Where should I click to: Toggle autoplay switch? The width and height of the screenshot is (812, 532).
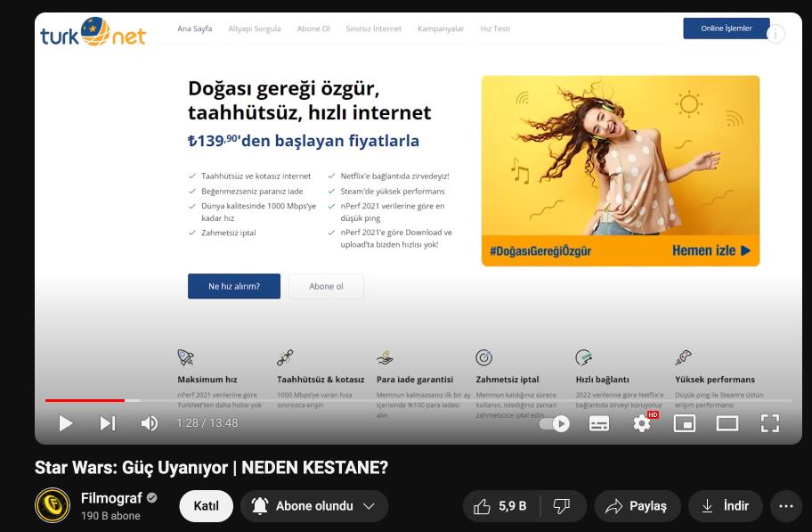[554, 423]
